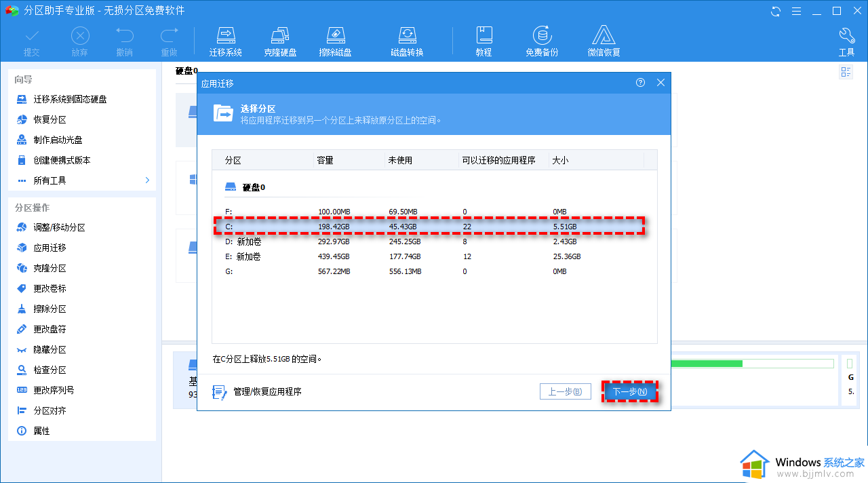Click the 上一步(B) button
This screenshot has height=483, width=868.
tap(565, 391)
